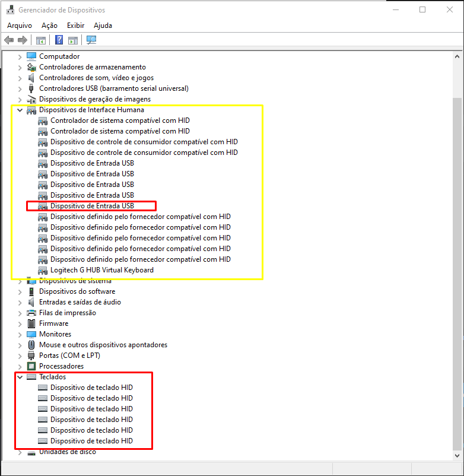
Task: Expand Controladores de armazenamento
Action: (x=20, y=68)
